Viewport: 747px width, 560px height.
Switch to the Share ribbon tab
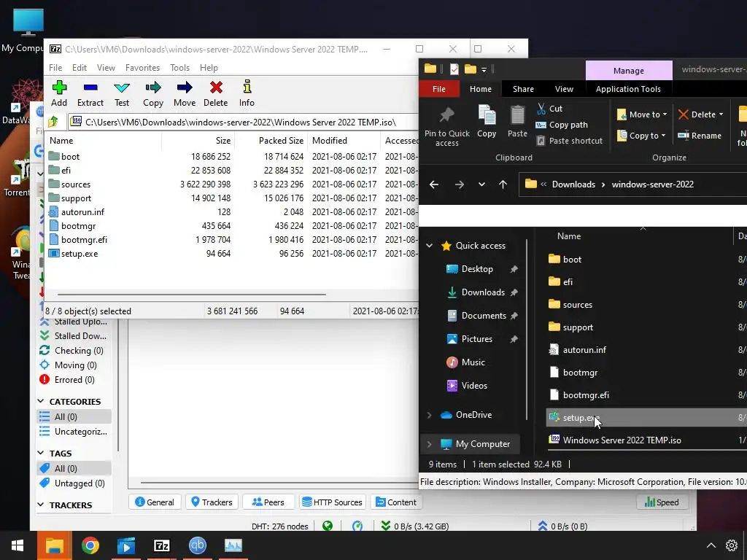coord(523,89)
